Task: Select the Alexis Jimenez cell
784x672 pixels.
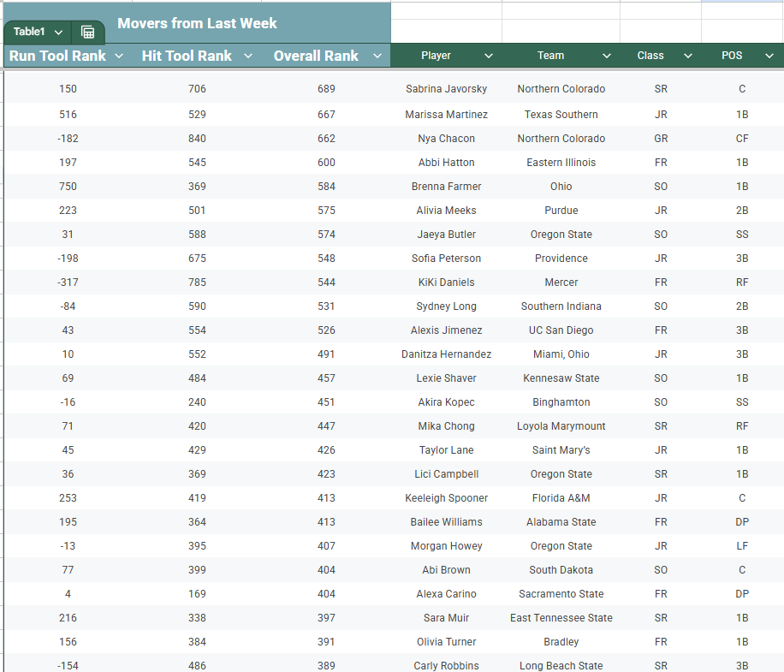Action: point(446,330)
